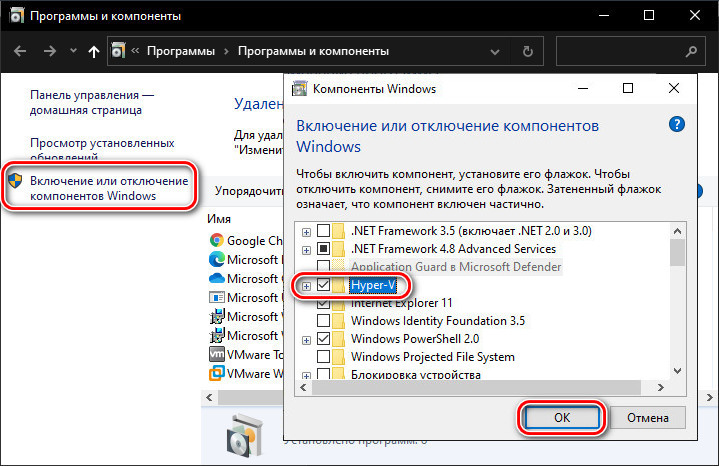
Task: Select the Программы breadcrumb segment
Action: coord(181,51)
